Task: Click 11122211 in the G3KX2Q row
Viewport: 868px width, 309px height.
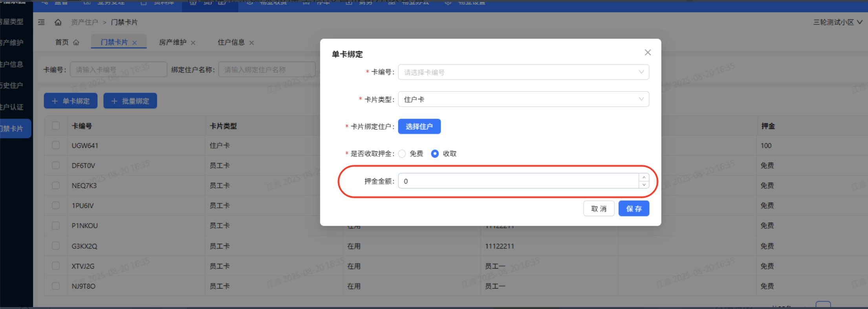Action: [500, 246]
